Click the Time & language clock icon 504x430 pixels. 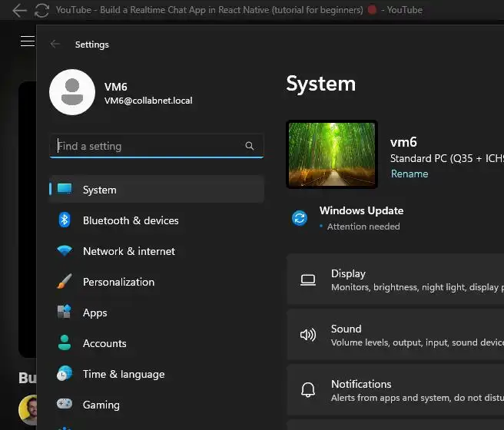click(65, 373)
